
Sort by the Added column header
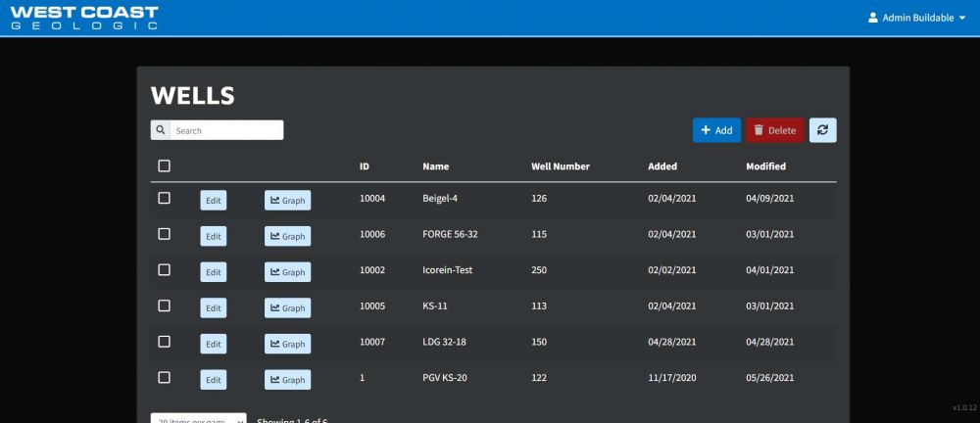(662, 166)
